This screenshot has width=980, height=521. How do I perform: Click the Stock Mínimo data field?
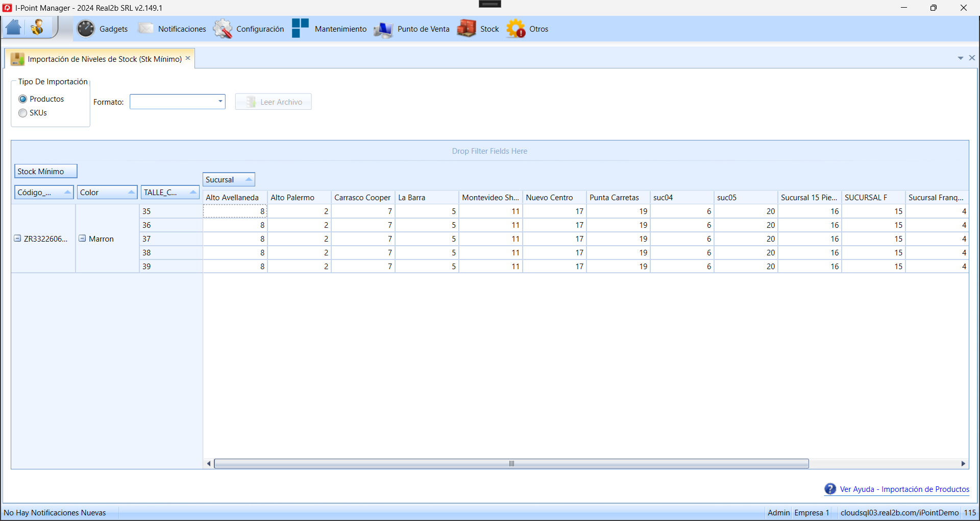pos(46,171)
